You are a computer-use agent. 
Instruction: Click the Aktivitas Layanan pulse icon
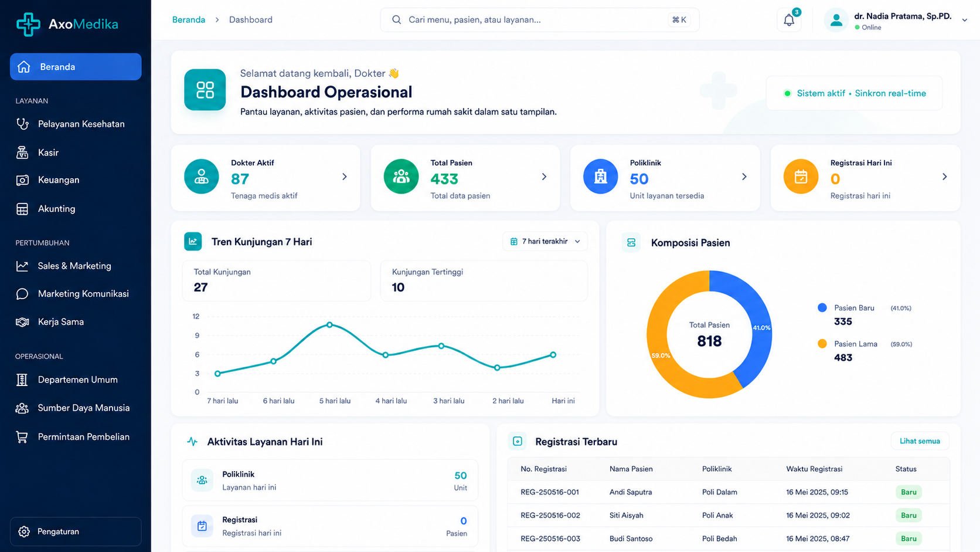point(192,442)
